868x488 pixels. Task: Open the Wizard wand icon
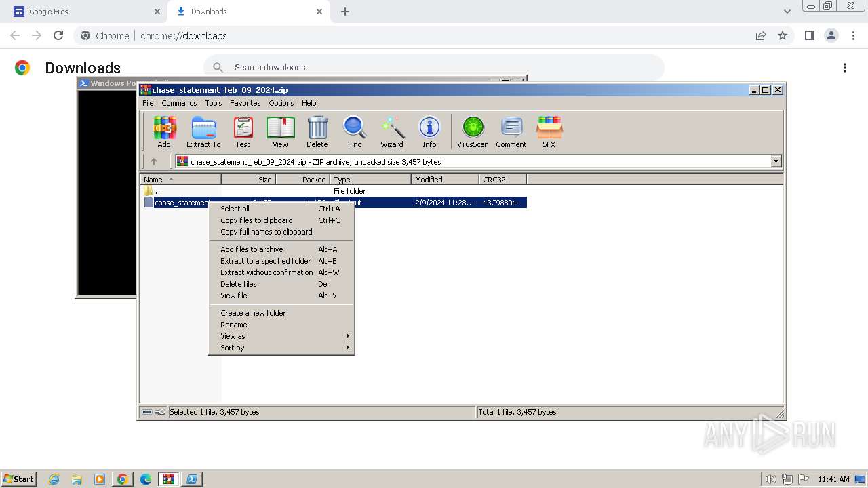pyautogui.click(x=392, y=131)
